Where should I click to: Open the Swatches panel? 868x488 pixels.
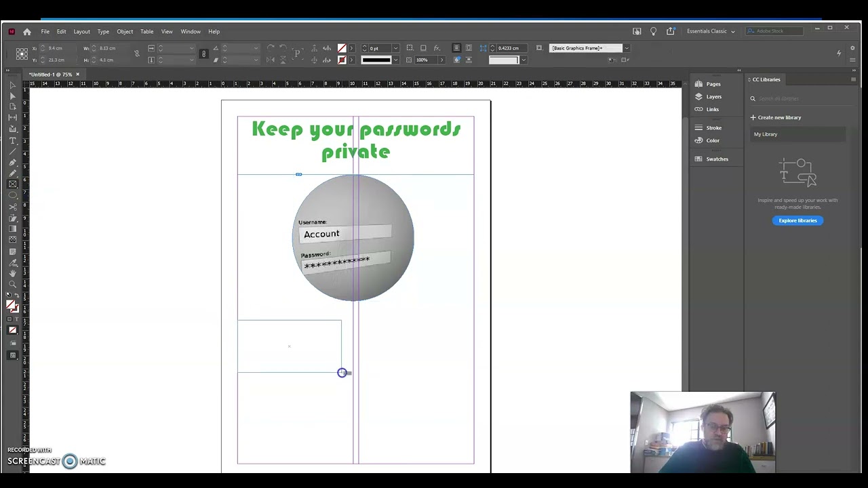(x=711, y=159)
